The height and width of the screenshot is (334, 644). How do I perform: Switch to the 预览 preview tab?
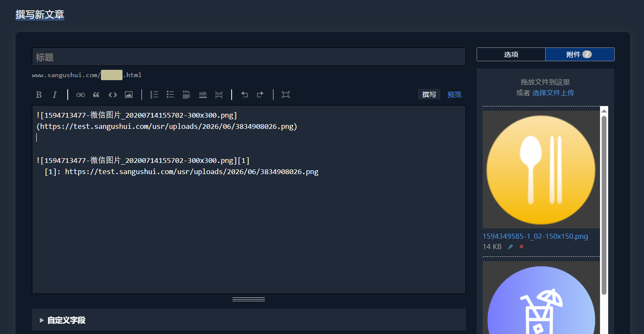(x=454, y=94)
